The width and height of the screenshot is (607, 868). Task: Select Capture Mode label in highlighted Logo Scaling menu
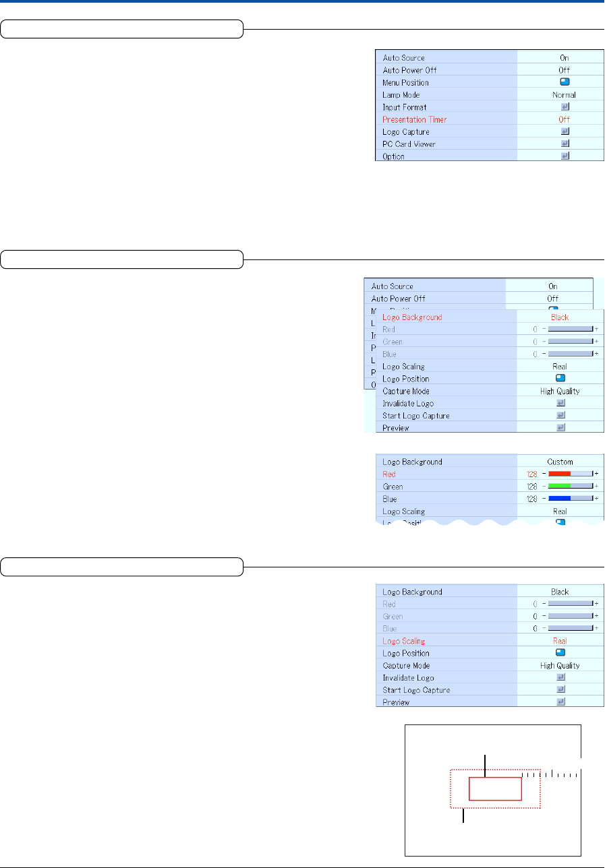coord(405,665)
